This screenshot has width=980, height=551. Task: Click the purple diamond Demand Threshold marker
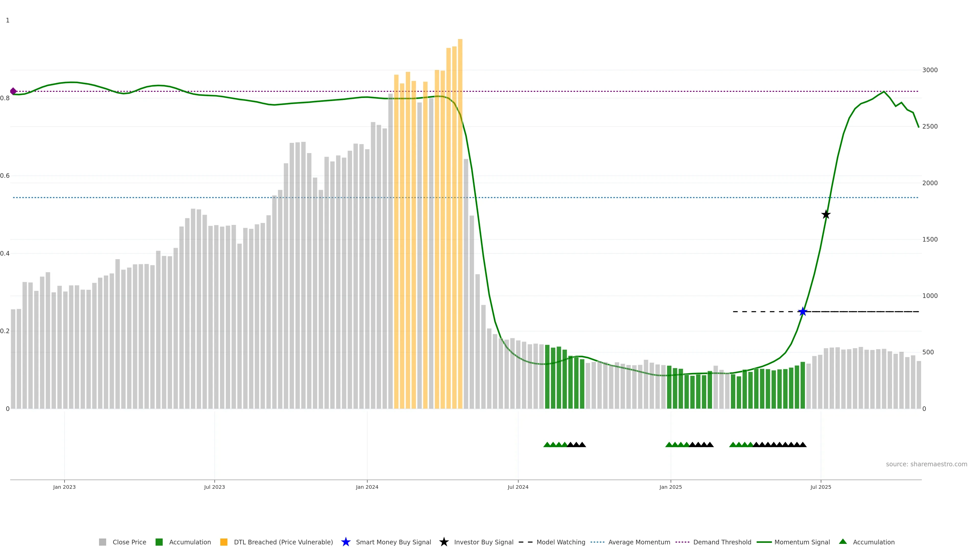(x=13, y=91)
